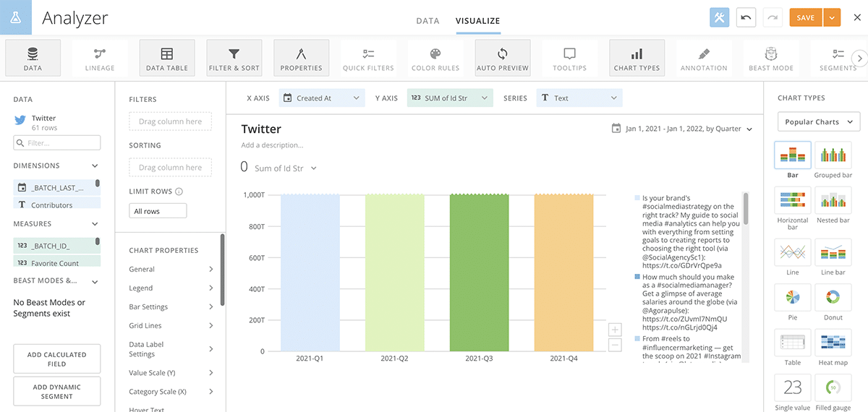Viewport: 868px width, 412px height.
Task: Expand Category Scale (X) properties
Action: (x=171, y=392)
